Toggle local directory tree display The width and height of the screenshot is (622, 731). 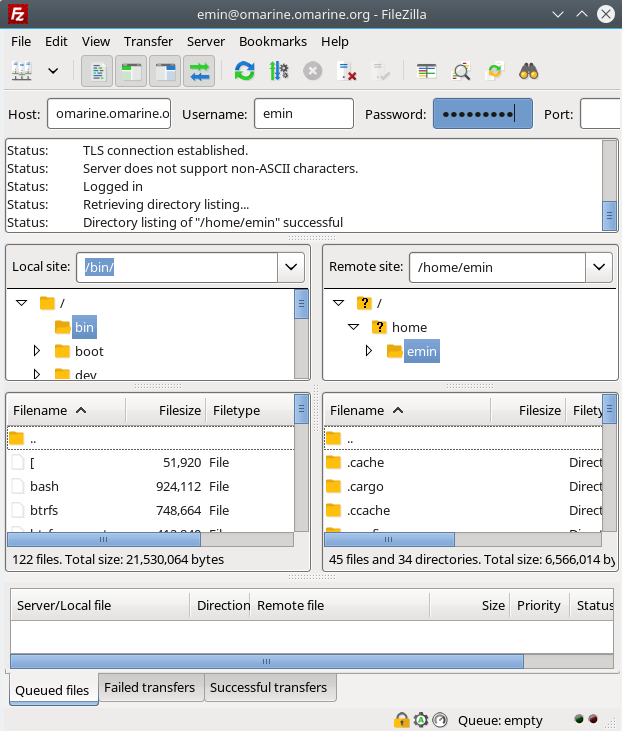(131, 71)
